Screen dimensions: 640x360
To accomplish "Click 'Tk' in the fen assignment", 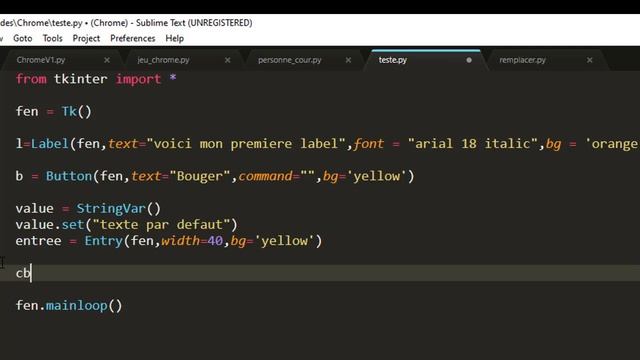I will pos(69,111).
